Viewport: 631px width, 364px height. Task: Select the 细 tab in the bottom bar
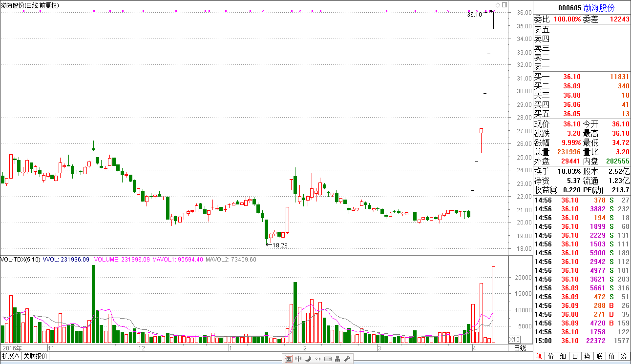564,356
